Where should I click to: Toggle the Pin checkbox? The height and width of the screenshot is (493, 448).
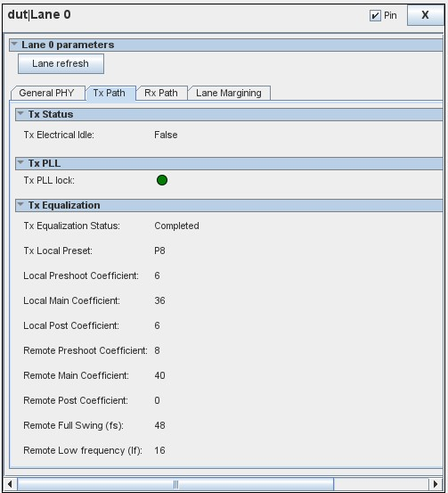[x=375, y=15]
